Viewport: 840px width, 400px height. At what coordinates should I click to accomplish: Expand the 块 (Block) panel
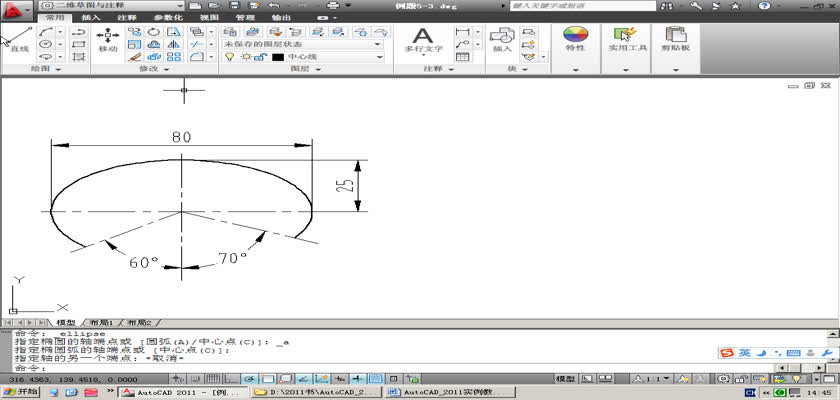pyautogui.click(x=517, y=69)
